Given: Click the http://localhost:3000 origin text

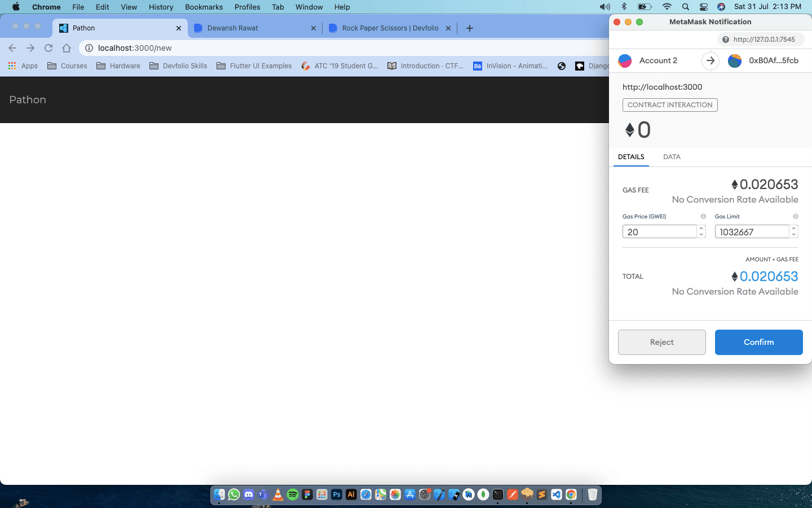Looking at the screenshot, I should pos(663,87).
